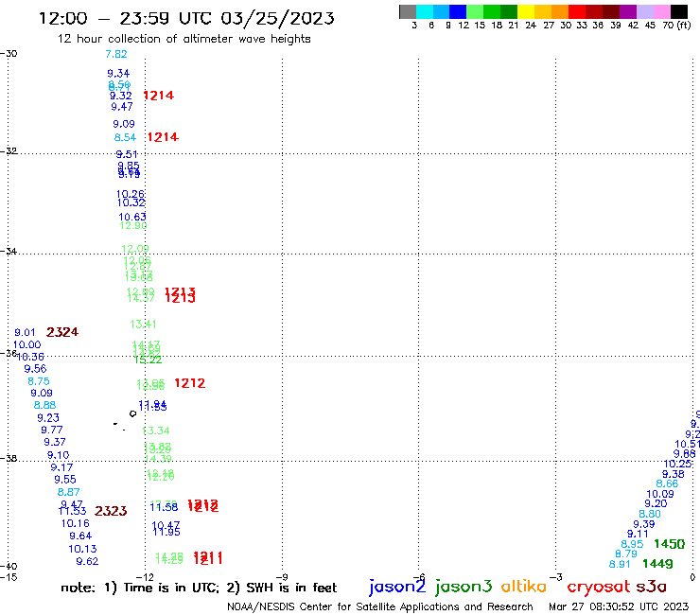Click the light blue value 8.54
This screenshot has width=700, height=615.
pos(125,137)
